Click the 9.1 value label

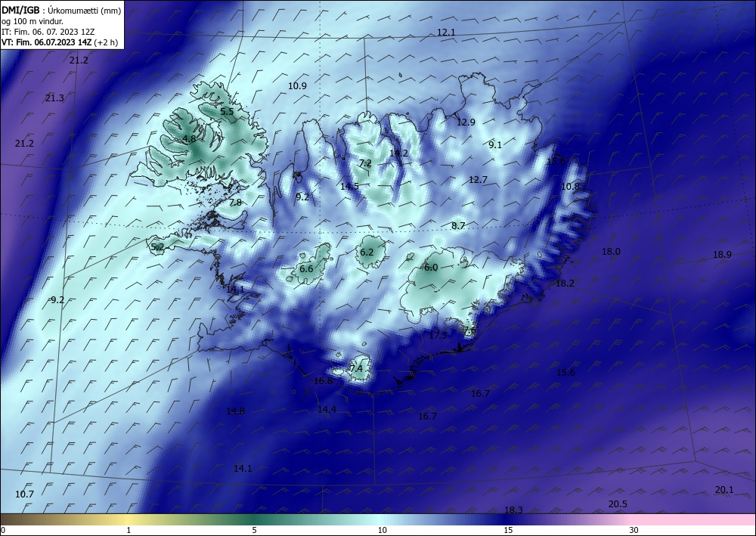click(495, 145)
